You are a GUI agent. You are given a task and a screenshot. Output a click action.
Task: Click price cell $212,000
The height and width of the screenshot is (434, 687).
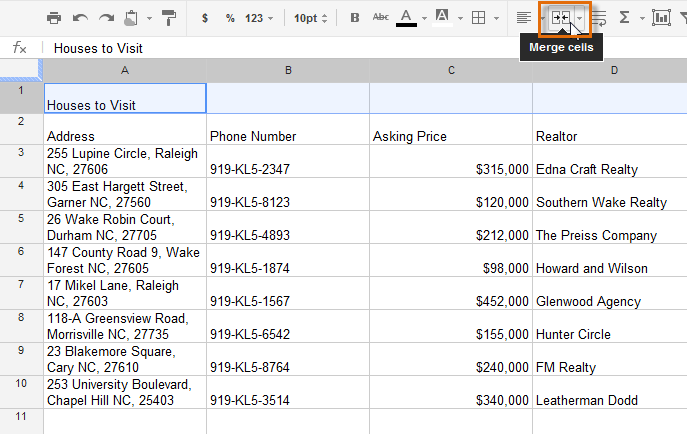click(x=451, y=227)
